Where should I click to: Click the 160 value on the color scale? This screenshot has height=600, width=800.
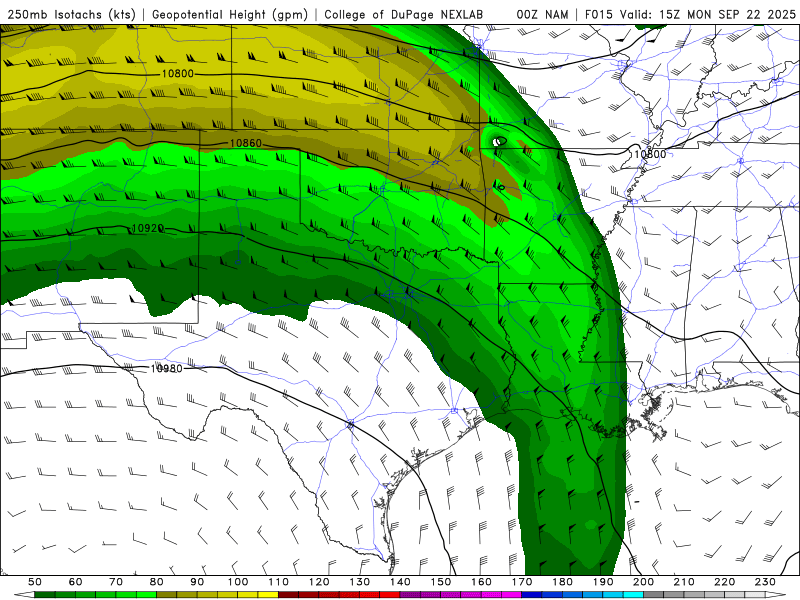click(481, 582)
